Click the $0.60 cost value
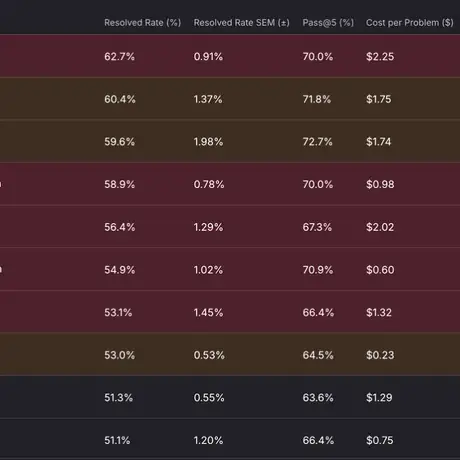The width and height of the screenshot is (460, 460). (380, 270)
